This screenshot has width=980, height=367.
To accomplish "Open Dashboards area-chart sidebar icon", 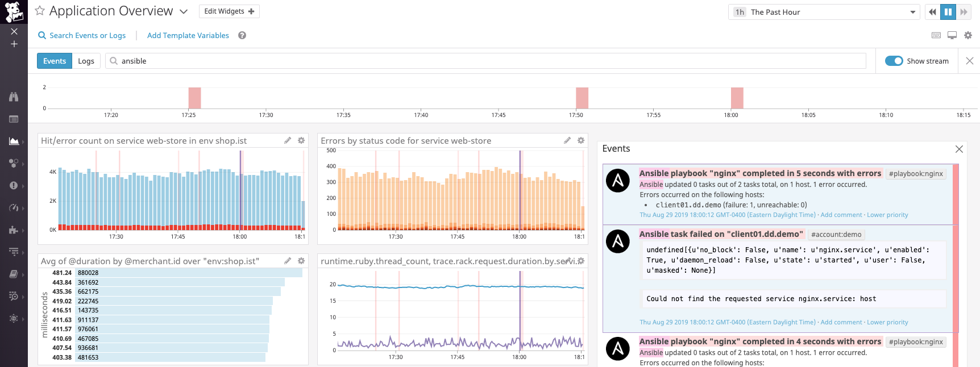I will pyautogui.click(x=14, y=141).
